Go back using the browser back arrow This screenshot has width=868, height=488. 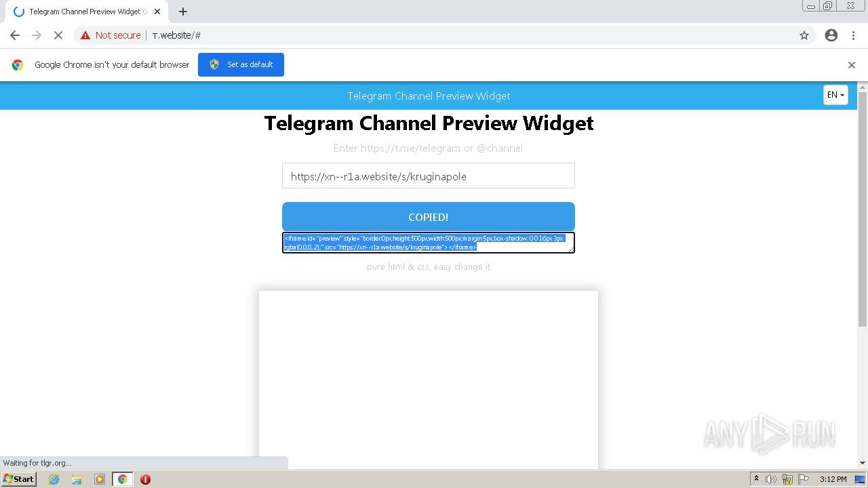tap(15, 35)
